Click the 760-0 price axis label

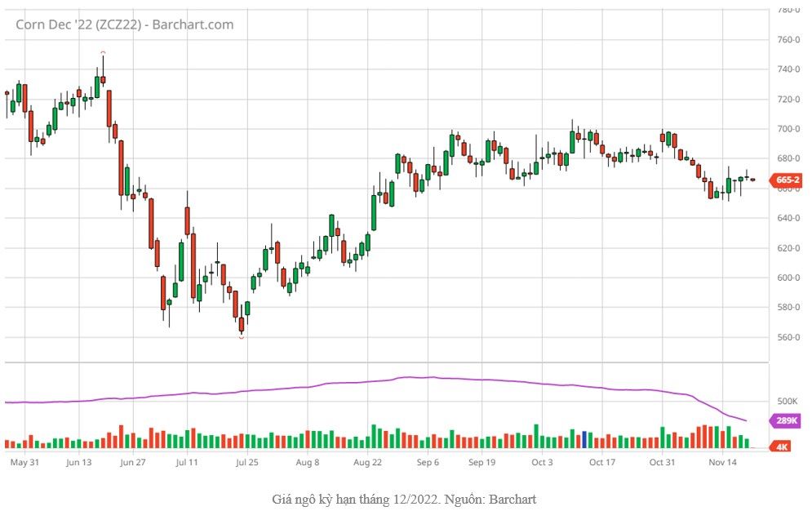click(x=788, y=39)
